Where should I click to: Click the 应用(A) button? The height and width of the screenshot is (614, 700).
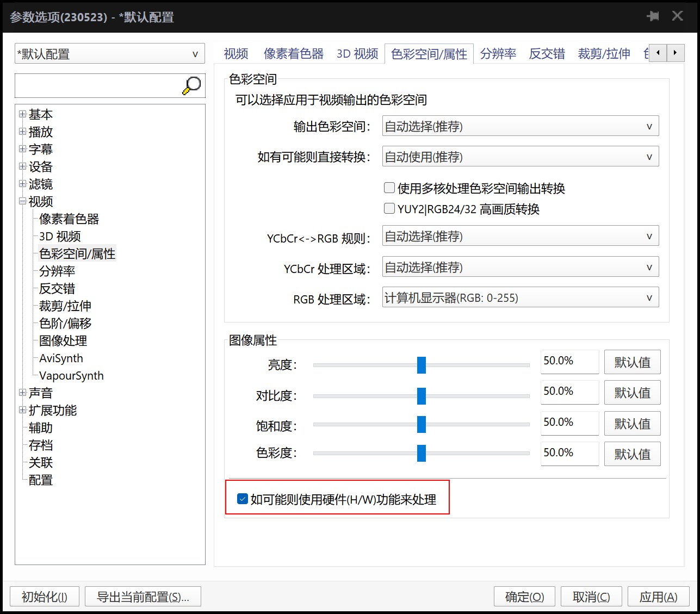(x=658, y=597)
